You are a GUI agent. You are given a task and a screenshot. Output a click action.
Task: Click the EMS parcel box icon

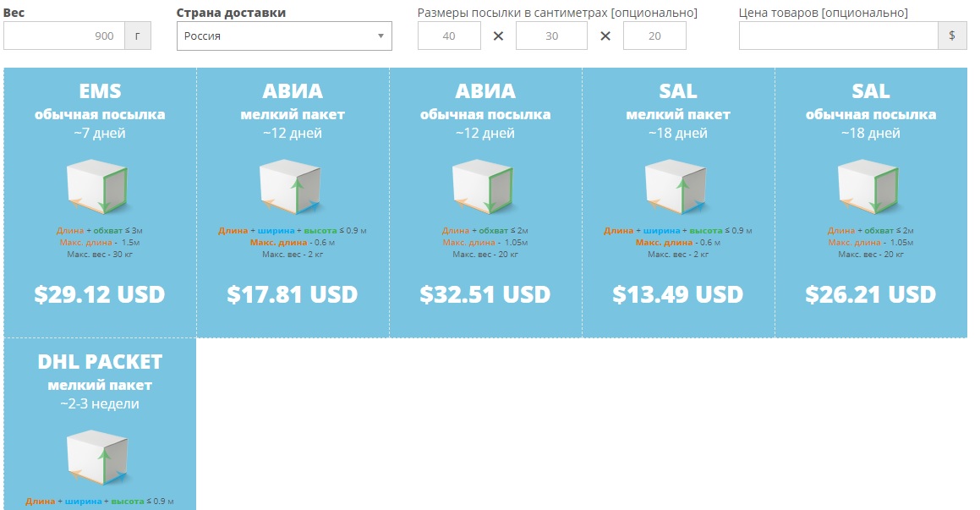(x=99, y=187)
